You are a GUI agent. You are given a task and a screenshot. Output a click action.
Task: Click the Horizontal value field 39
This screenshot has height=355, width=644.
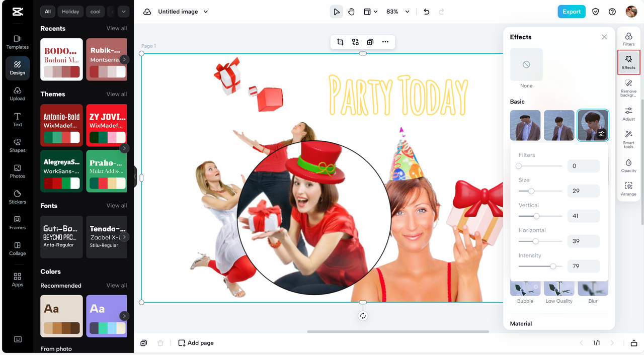pos(583,241)
